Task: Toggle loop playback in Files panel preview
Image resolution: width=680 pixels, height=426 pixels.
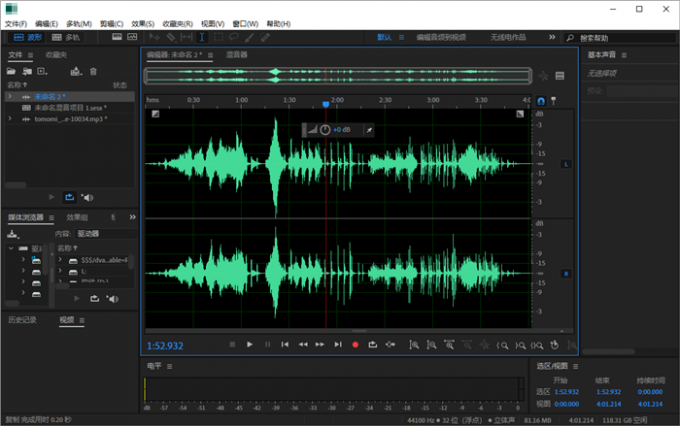Action: click(69, 197)
